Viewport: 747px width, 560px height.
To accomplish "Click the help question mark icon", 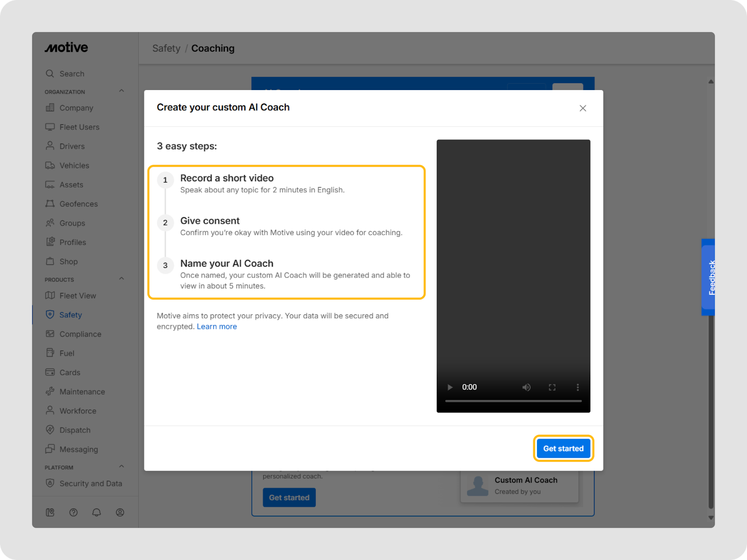I will tap(73, 512).
